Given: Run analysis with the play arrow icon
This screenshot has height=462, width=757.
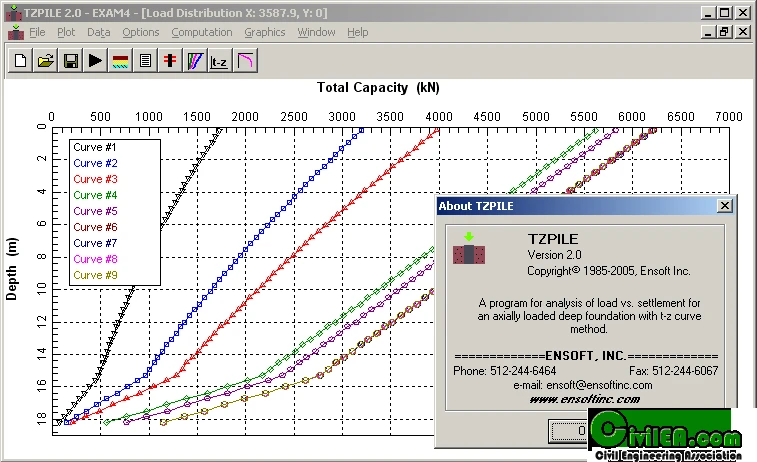Looking at the screenshot, I should [96, 61].
